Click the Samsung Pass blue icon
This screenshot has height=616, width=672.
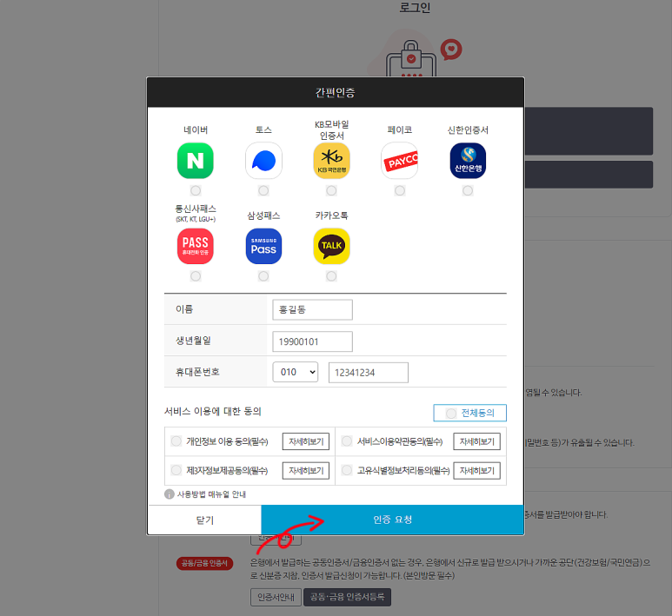[263, 247]
